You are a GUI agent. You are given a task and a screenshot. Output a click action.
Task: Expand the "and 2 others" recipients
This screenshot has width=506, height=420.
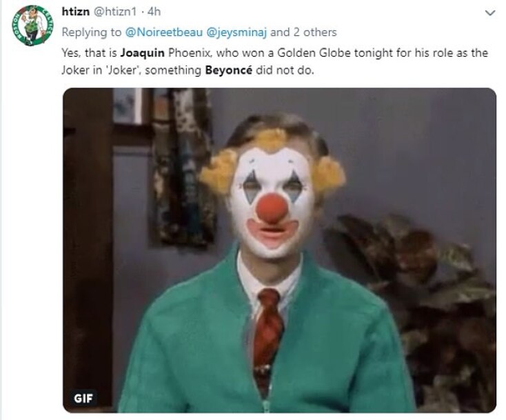pos(303,32)
